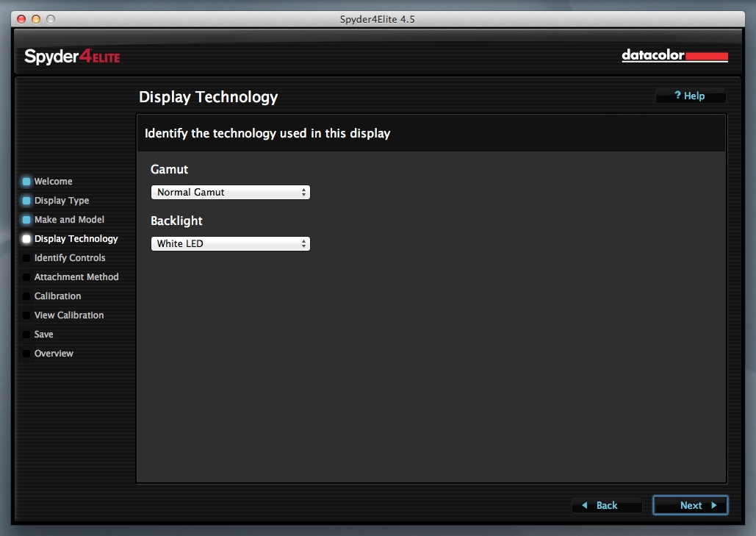The width and height of the screenshot is (756, 536).
Task: Click the Display Type step indicator light
Action: coord(26,201)
